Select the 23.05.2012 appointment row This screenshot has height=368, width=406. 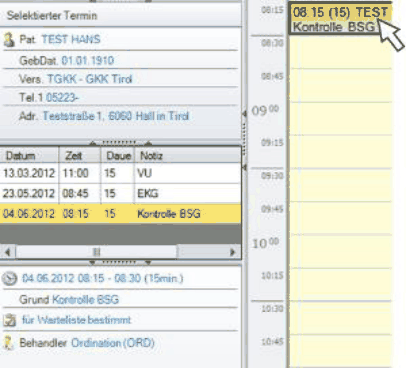point(120,194)
